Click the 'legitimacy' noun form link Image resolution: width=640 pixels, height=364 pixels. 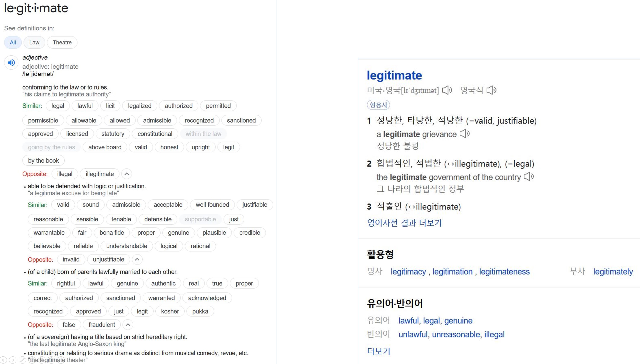(408, 271)
